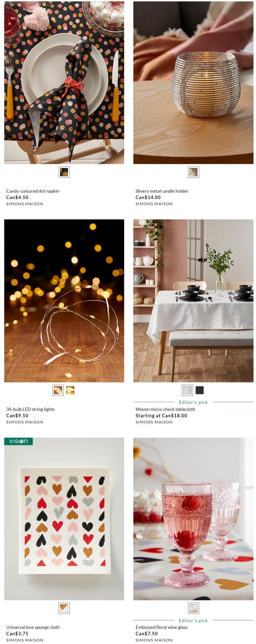Viewport: 256px width, 644px height.
Task: Open the Embossed floral wine glass link
Action: 162,627
